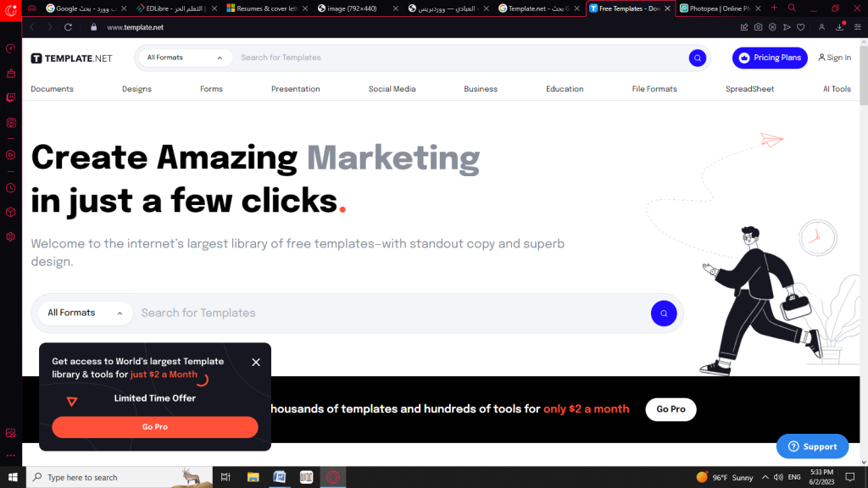
Task: Take snapshot with camera icon in address bar
Action: 759,27
